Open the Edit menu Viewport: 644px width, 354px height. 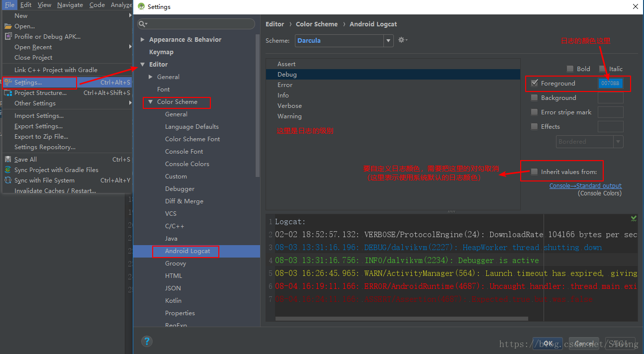[26, 5]
